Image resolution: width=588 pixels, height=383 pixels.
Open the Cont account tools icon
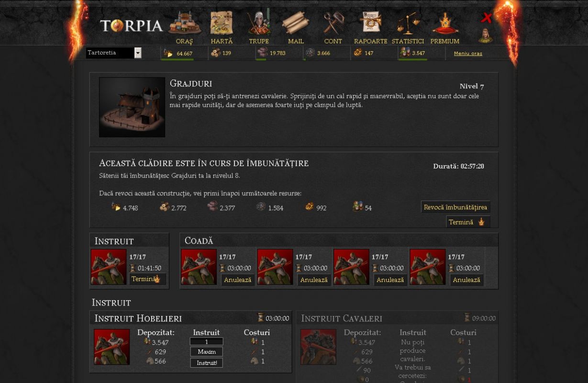click(333, 23)
